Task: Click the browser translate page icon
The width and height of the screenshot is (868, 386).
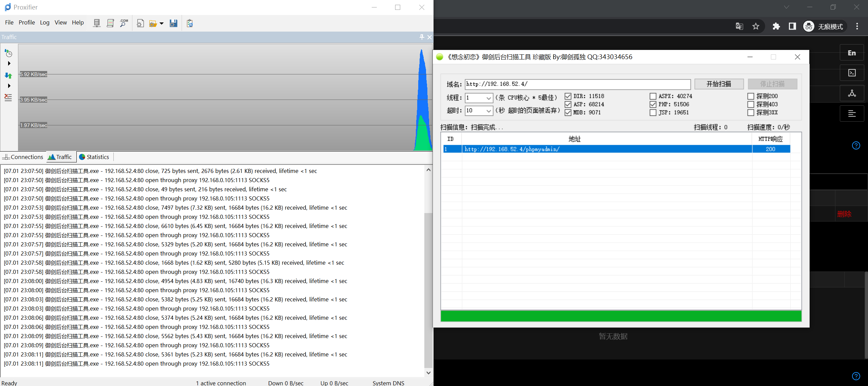Action: [739, 26]
